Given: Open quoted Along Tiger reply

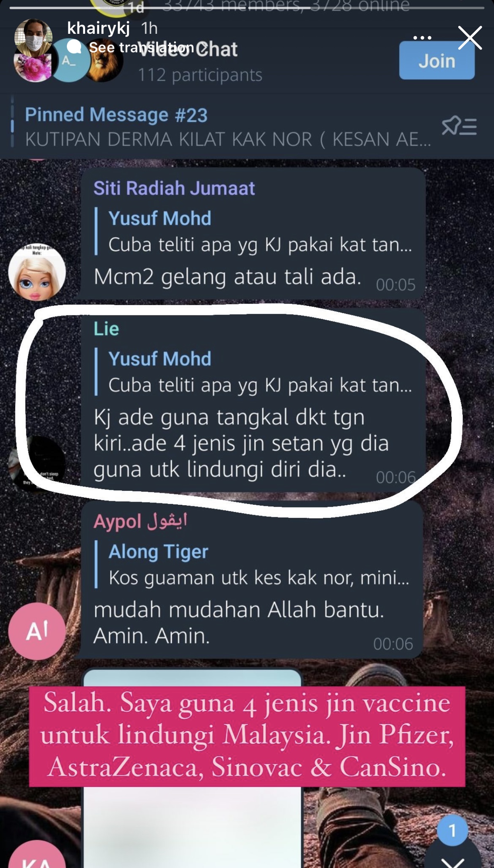Looking at the screenshot, I should pyautogui.click(x=253, y=564).
